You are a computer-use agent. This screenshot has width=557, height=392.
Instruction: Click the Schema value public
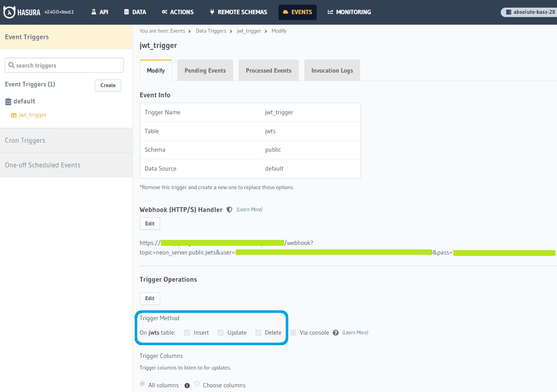point(273,150)
